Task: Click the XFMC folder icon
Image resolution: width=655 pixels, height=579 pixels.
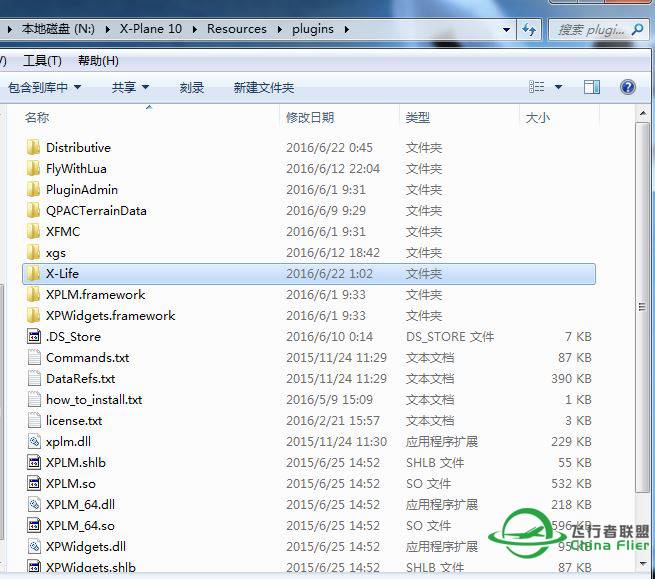Action: click(33, 231)
